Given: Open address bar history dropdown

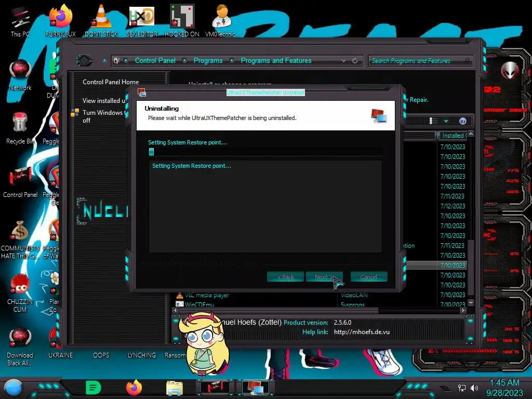Looking at the screenshot, I should coord(344,61).
